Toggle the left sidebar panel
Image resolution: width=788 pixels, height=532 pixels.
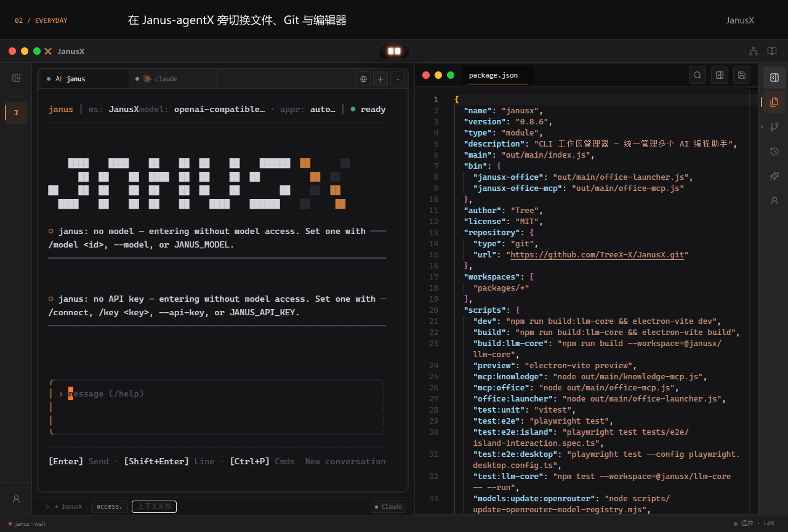click(x=17, y=78)
